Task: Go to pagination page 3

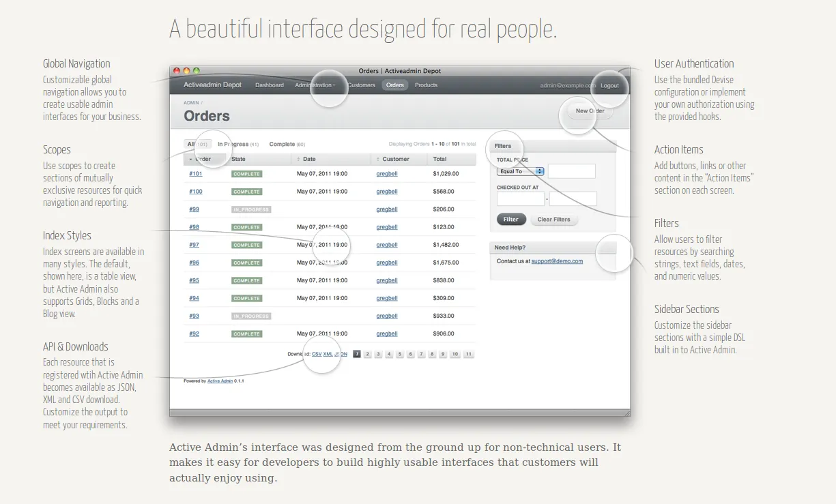Action: coord(378,354)
